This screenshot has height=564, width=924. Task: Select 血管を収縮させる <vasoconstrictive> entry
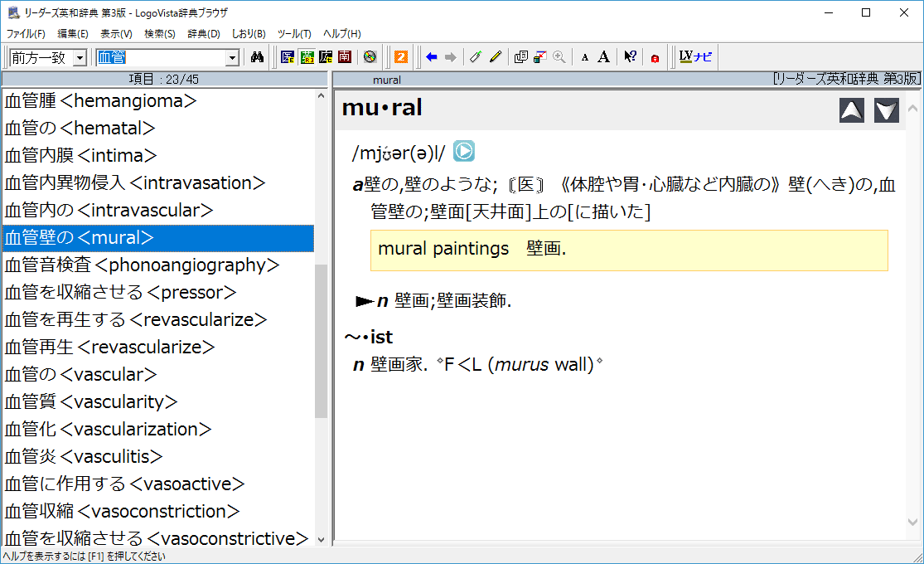(x=158, y=537)
